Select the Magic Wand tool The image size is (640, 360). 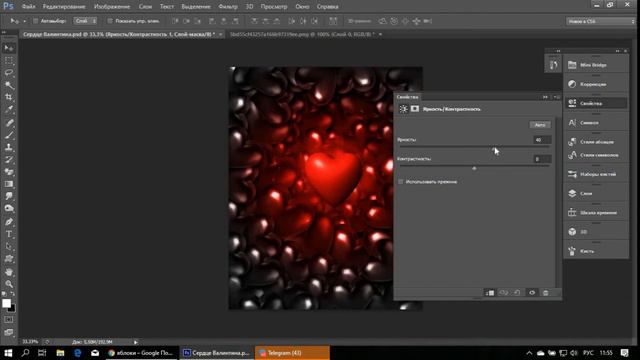tap(9, 85)
